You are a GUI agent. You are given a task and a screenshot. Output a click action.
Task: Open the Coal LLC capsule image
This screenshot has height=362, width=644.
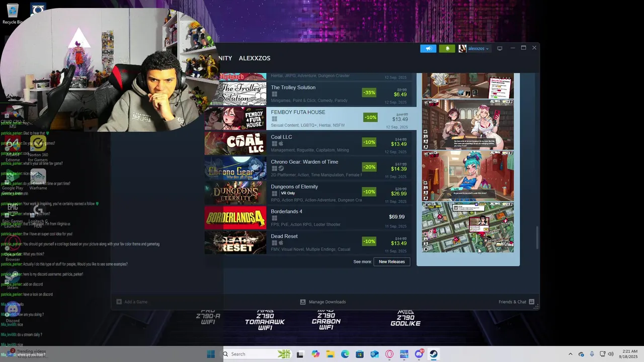tap(235, 143)
